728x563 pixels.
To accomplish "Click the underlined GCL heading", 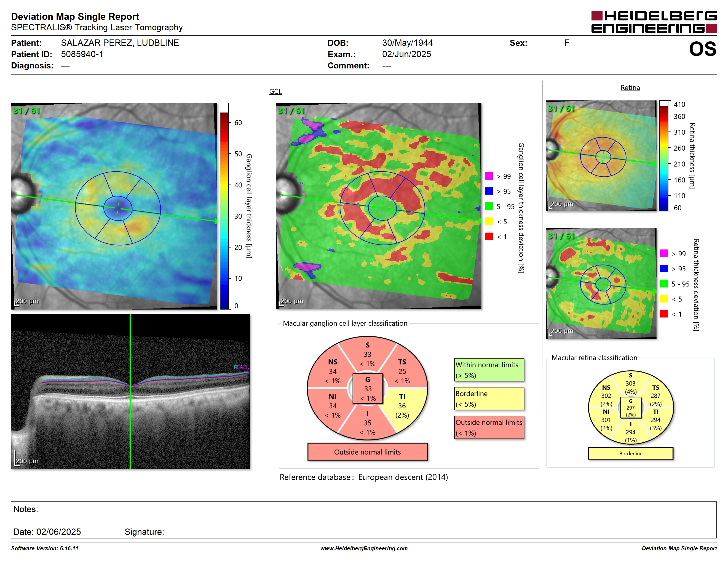I will 275,91.
